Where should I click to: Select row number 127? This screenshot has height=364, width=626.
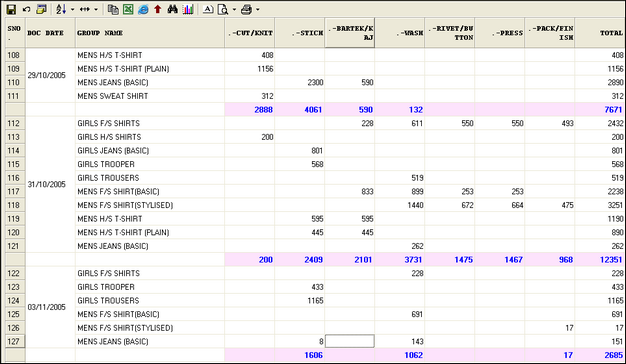15,341
